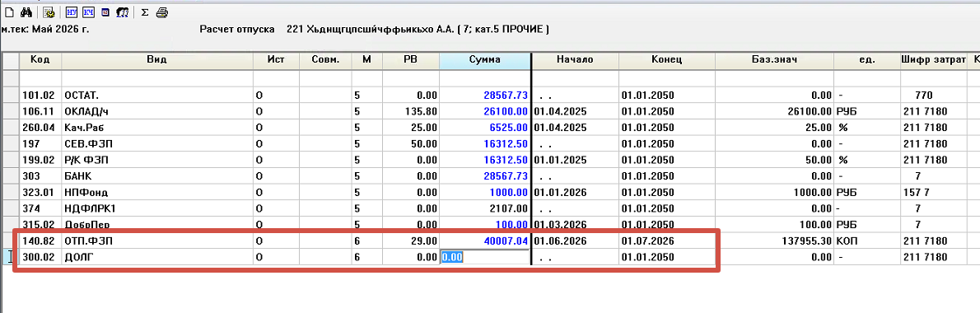Click the Начало column header

(576, 60)
